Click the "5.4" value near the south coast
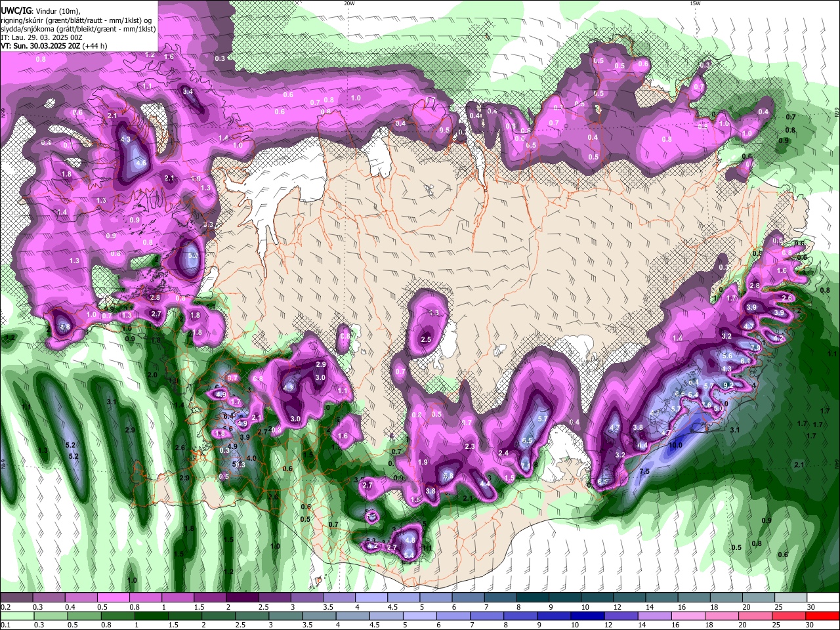Viewport: 840px width, 630px height. pyautogui.click(x=409, y=555)
